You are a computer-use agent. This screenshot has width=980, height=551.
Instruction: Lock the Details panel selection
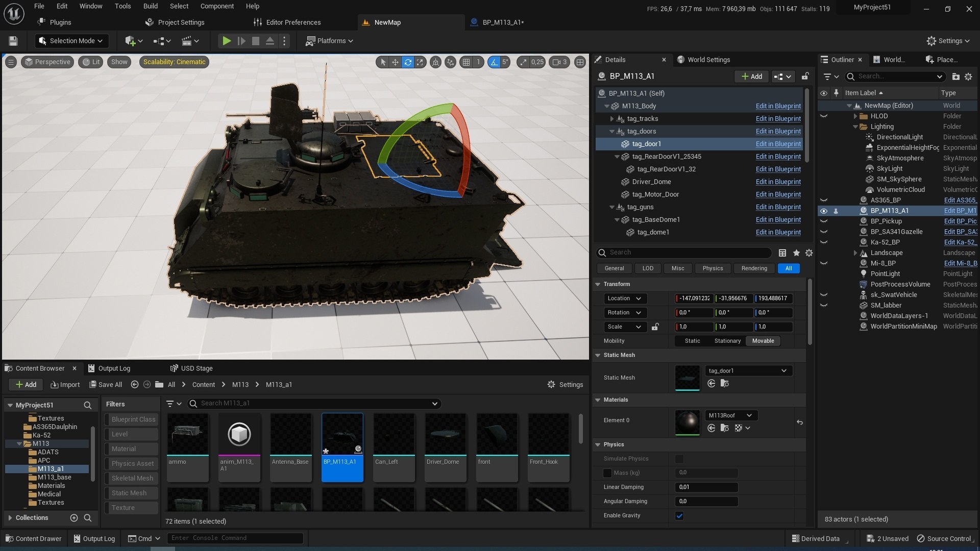point(805,77)
